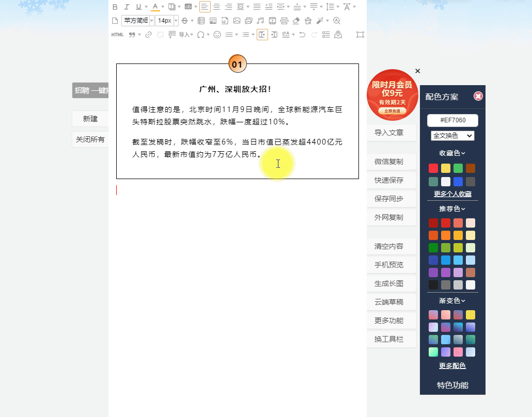Screen dimensions: 532x417
Task: Select center text alignment
Action: point(217,7)
